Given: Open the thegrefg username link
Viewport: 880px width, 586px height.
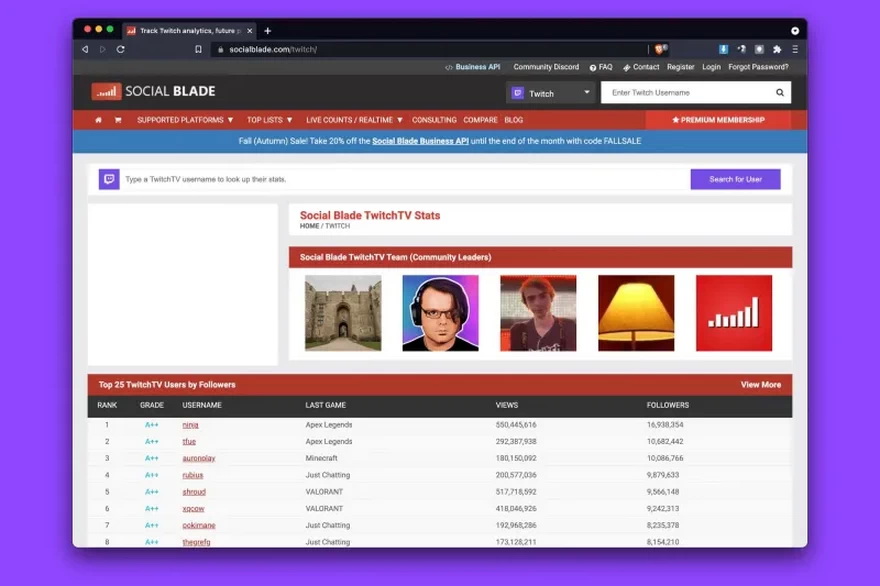Looking at the screenshot, I should 196,542.
